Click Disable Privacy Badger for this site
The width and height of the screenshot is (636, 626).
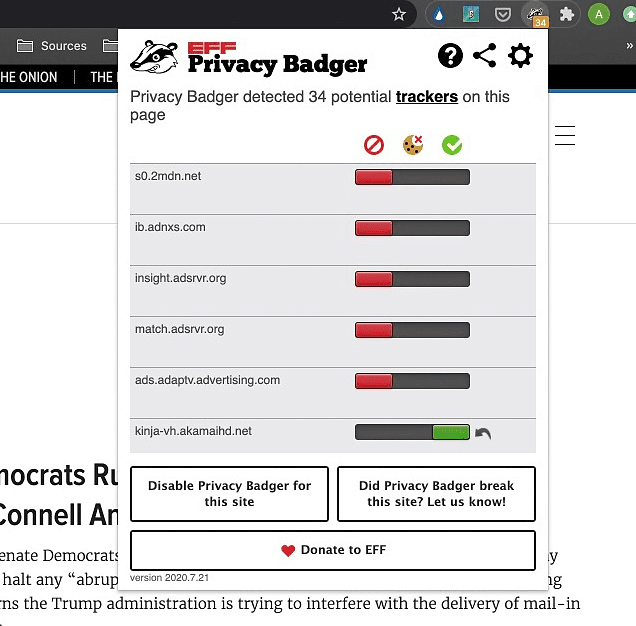click(230, 493)
